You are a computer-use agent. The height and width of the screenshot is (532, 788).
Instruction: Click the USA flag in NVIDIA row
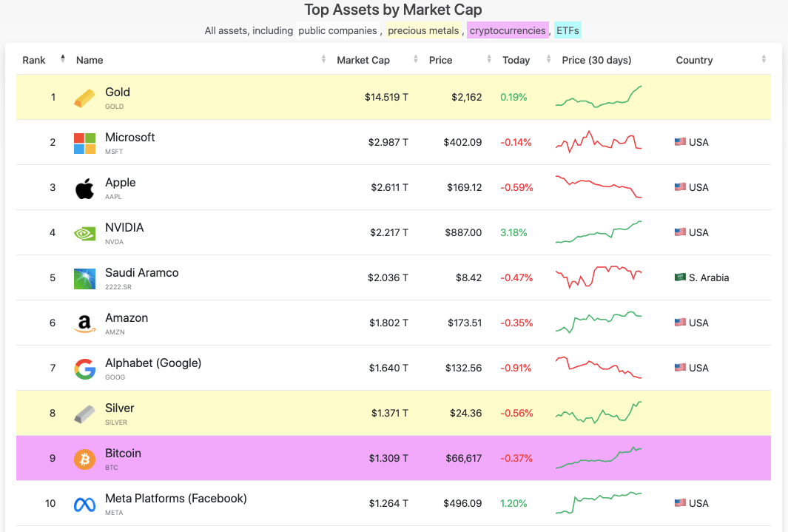[680, 232]
